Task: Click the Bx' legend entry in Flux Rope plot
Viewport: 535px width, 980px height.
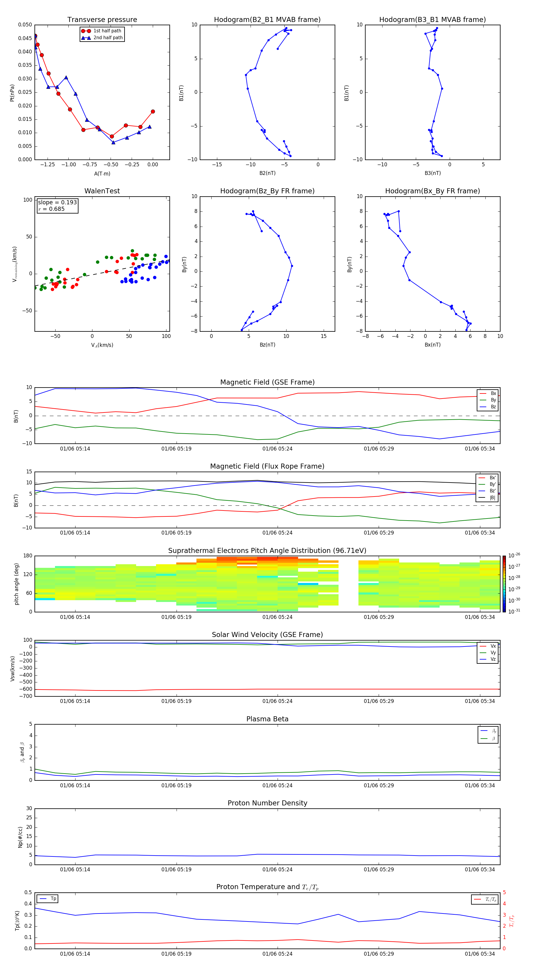Action: tap(487, 478)
